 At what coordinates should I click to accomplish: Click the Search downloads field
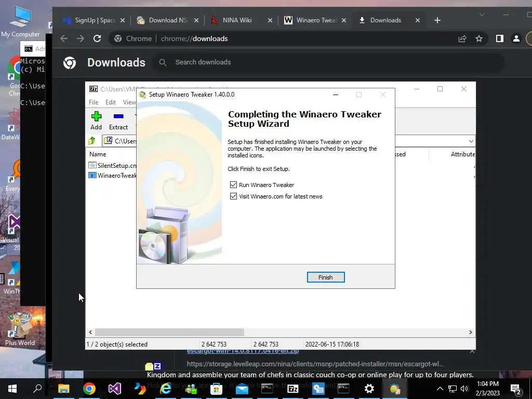pyautogui.click(x=327, y=62)
